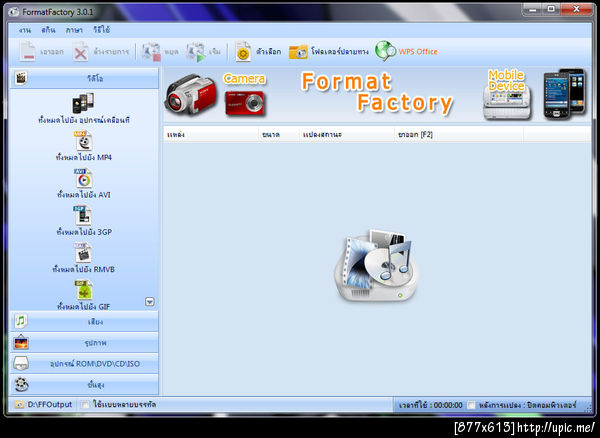
Task: Click the WPS Office link text
Action: 418,52
